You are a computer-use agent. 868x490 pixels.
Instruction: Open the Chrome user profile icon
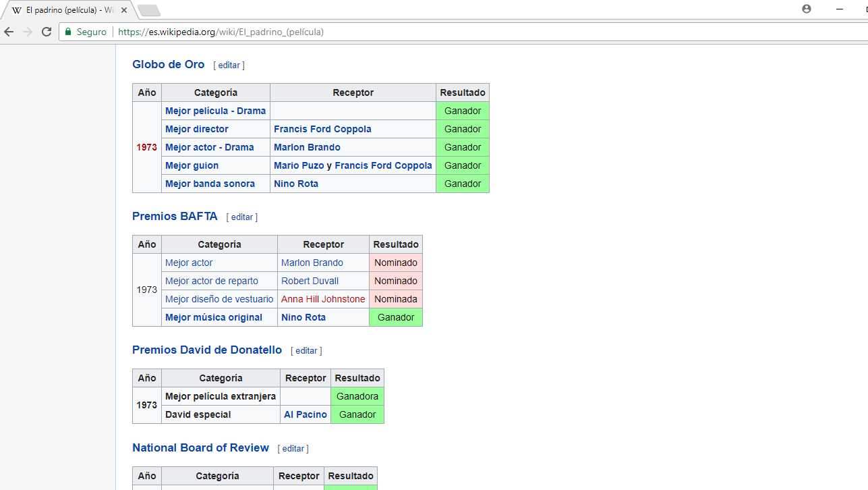[x=807, y=9]
